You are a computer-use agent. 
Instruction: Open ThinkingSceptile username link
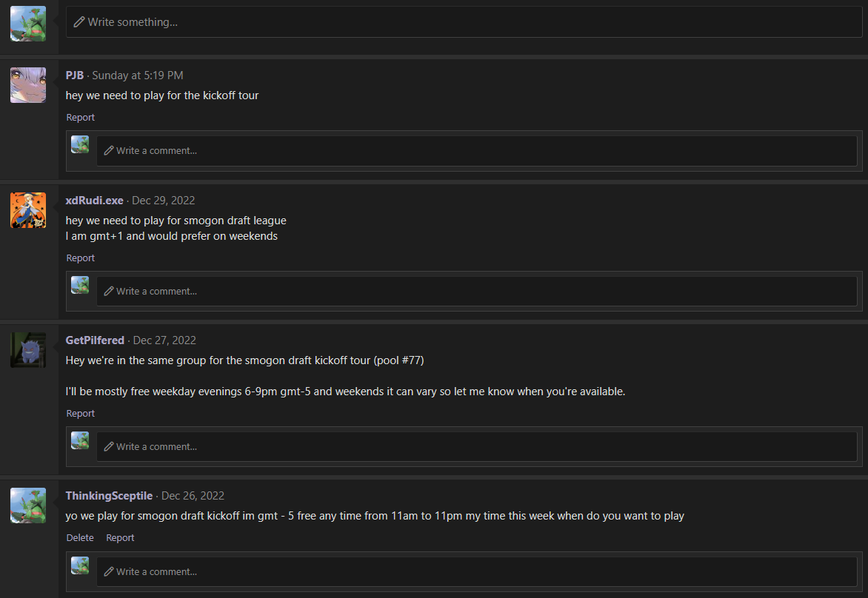(109, 496)
